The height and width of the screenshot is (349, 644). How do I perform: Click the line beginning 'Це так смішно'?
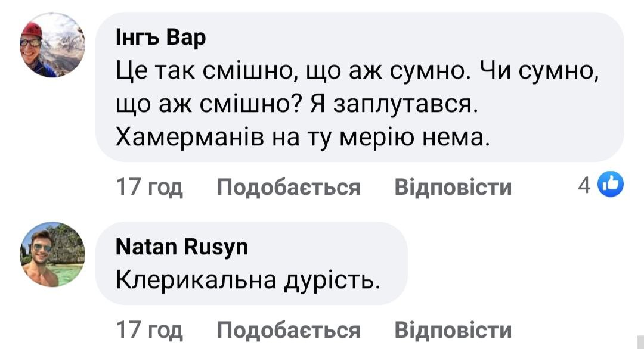[x=356, y=73]
